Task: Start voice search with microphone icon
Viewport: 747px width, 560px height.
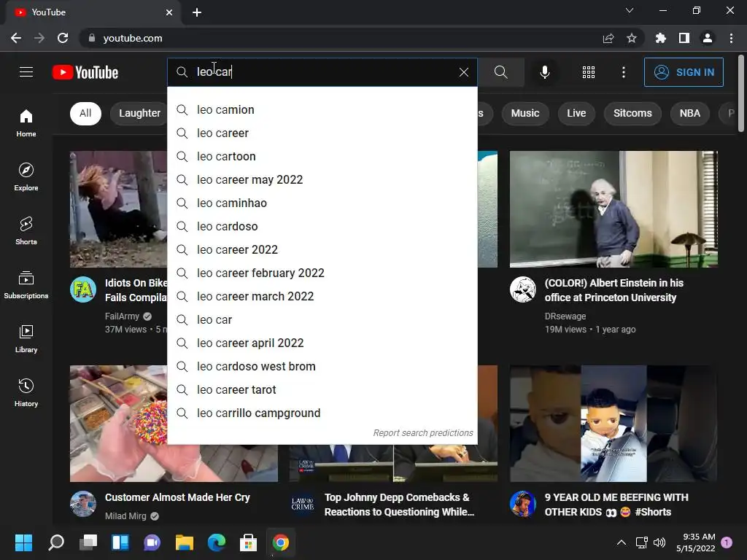Action: [x=545, y=72]
